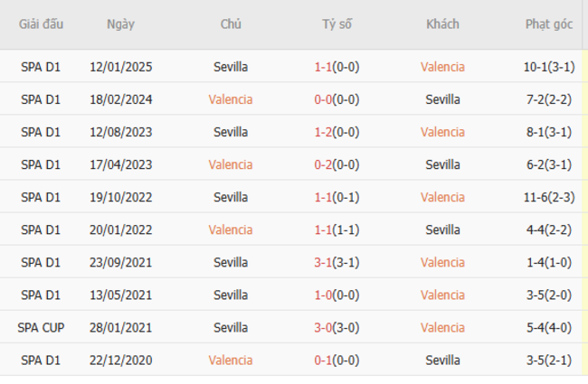The image size is (588, 384).
Task: Click the 'Phạt góc' column header
Action: pyautogui.click(x=549, y=24)
